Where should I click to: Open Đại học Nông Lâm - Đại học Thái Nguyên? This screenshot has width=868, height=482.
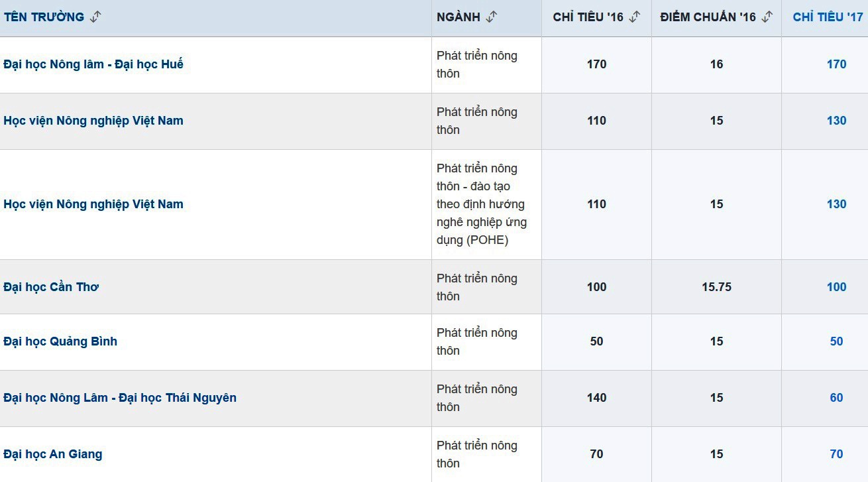click(120, 398)
